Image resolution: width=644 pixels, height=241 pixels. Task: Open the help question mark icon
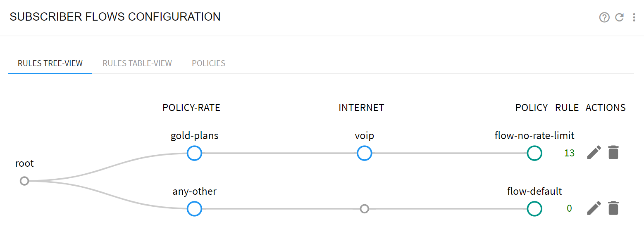(604, 17)
